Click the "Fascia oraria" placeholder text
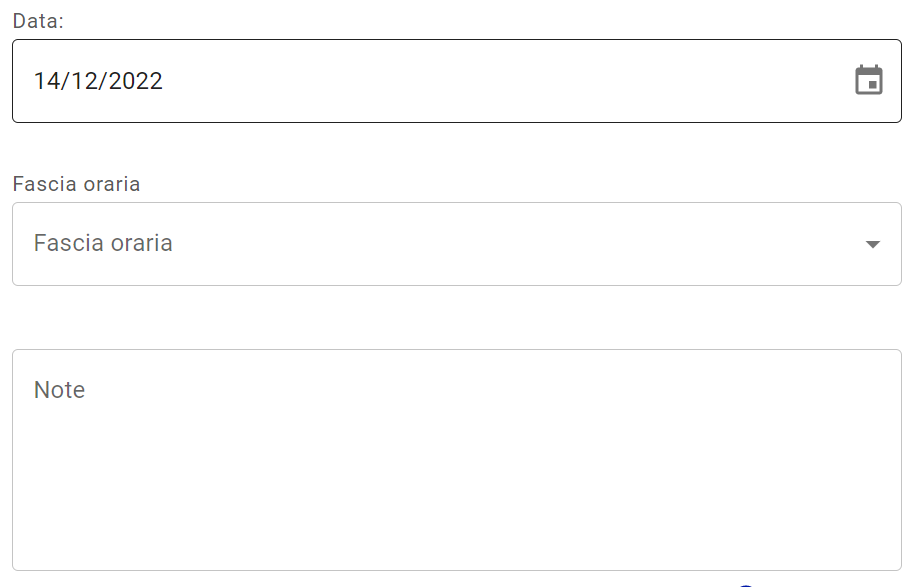The image size is (914, 587). click(x=103, y=244)
